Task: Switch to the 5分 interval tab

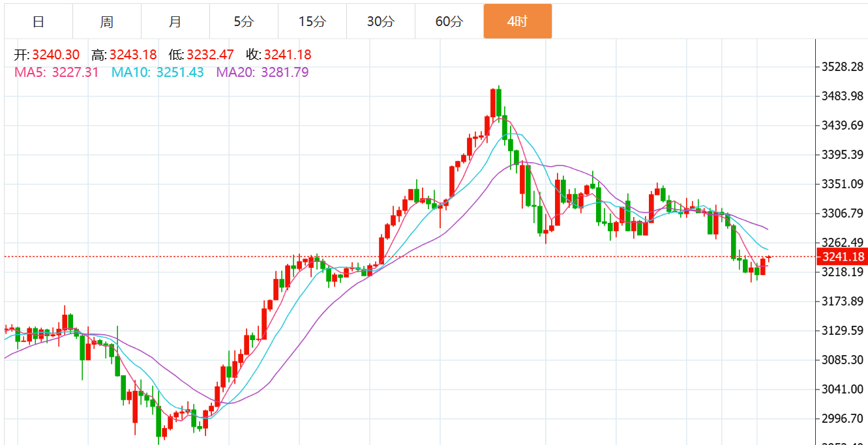Action: pos(244,22)
